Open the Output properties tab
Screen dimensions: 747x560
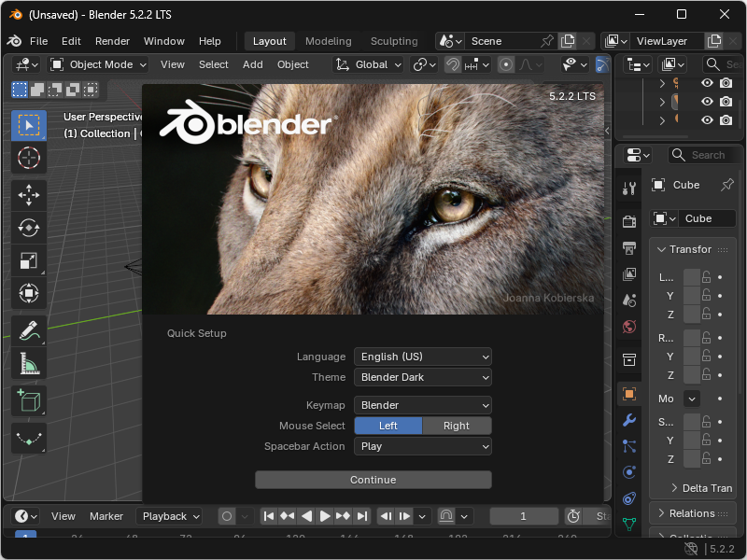(629, 247)
